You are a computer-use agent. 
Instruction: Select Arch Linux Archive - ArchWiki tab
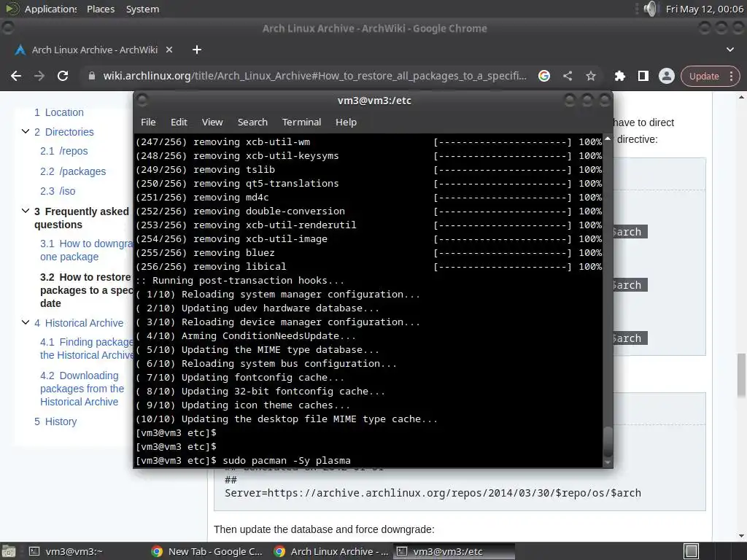(x=94, y=50)
